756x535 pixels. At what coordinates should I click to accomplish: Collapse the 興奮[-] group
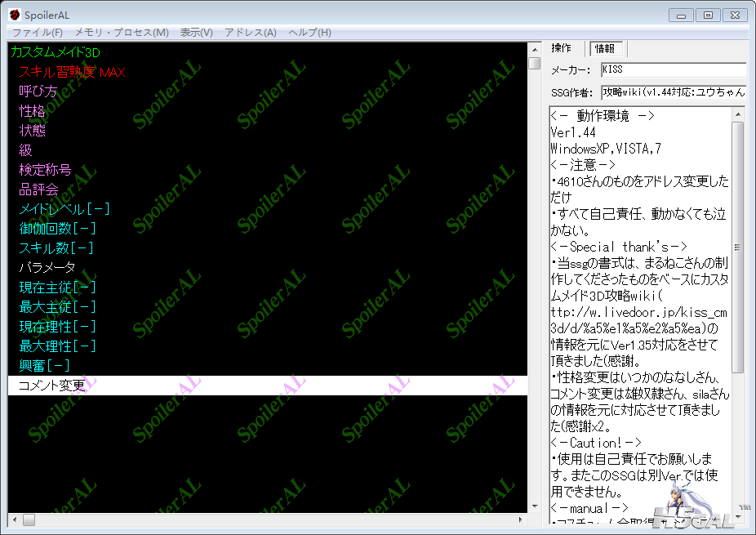44,366
